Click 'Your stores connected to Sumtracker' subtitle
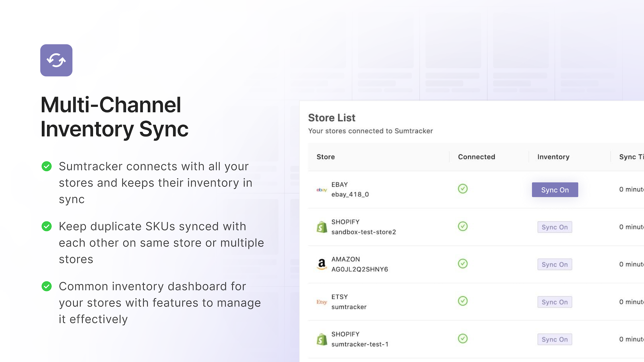This screenshot has height=362, width=644. pos(371,131)
